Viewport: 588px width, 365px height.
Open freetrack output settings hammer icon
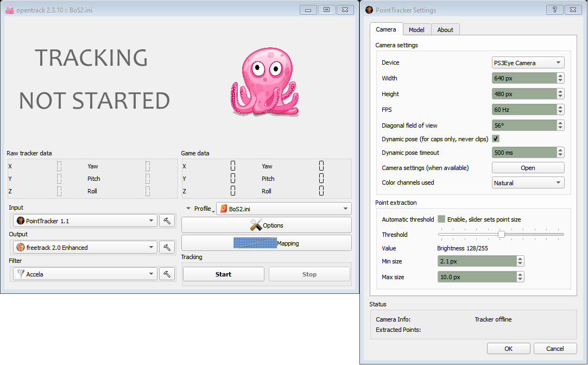167,248
